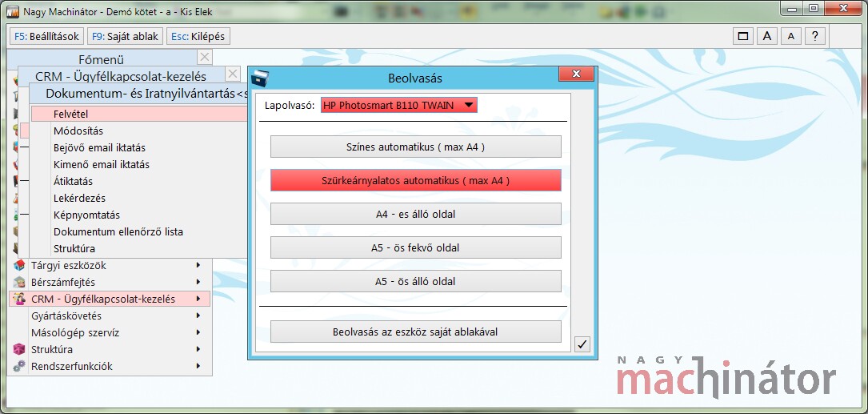Click the window frame toolbar icon

[743, 37]
